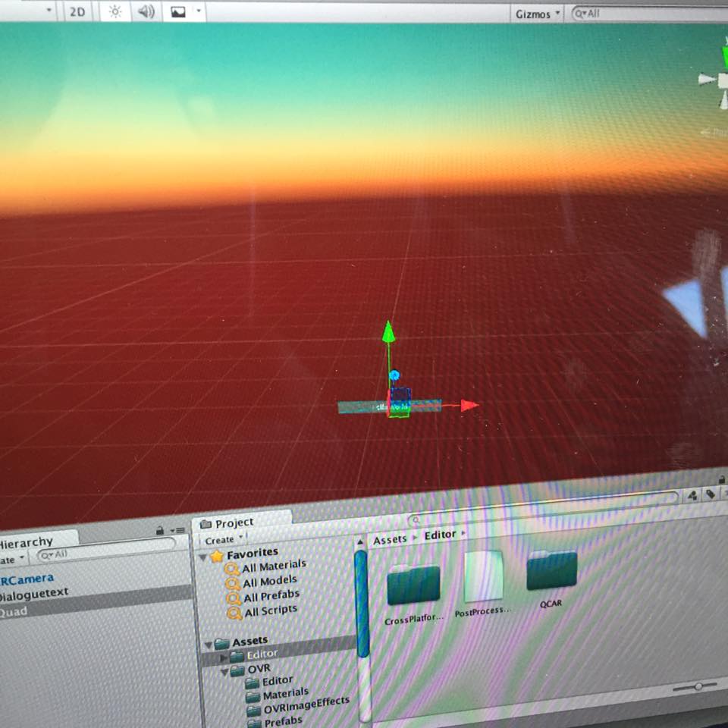Select the QCAR folder thumbnail
This screenshot has height=728, width=728.
pyautogui.click(x=551, y=570)
